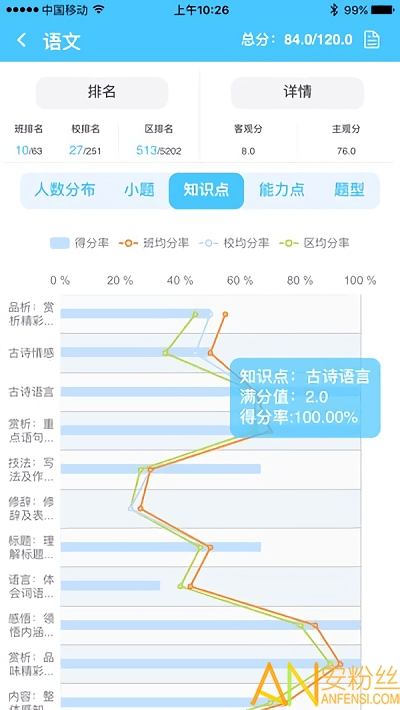This screenshot has width=400, height=710.
Task: Toggle the 区均分率 green legend series
Action: [314, 243]
